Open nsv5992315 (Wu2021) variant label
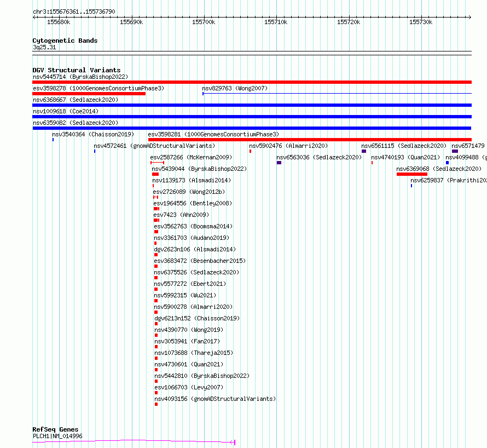 coord(185,295)
